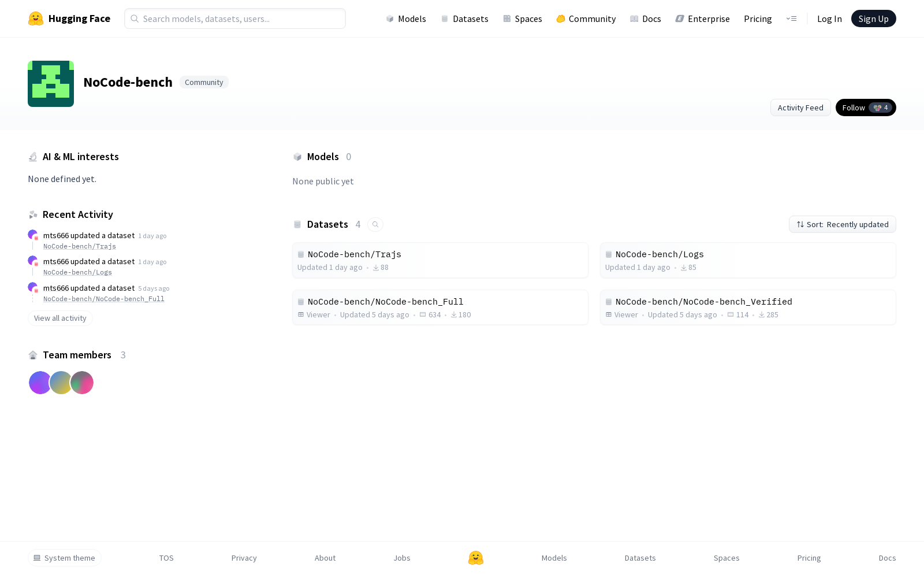Open the Activity Feed
Image resolution: width=924 pixels, height=578 pixels.
(800, 108)
